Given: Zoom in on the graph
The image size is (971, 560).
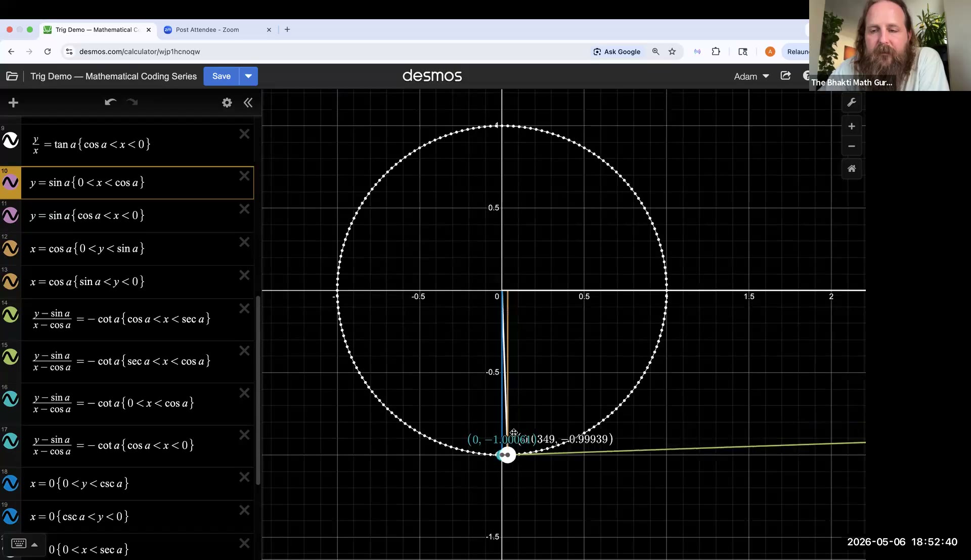Looking at the screenshot, I should (852, 126).
